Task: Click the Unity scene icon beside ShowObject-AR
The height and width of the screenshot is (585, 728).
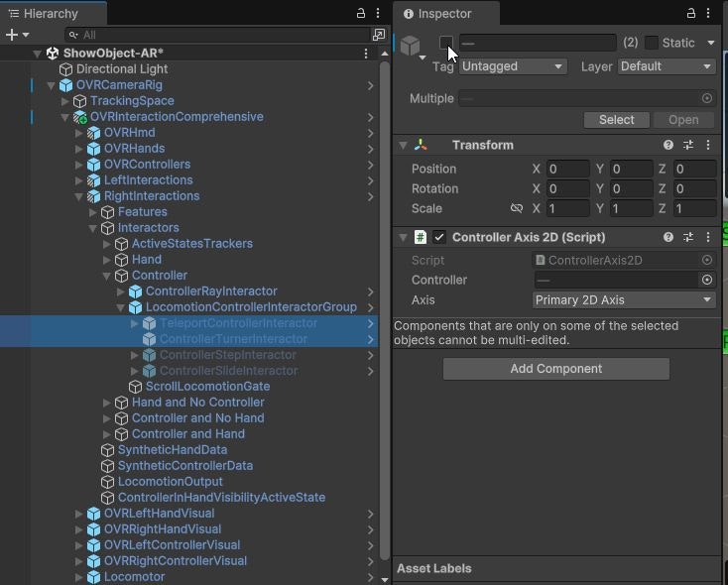Action: click(53, 54)
